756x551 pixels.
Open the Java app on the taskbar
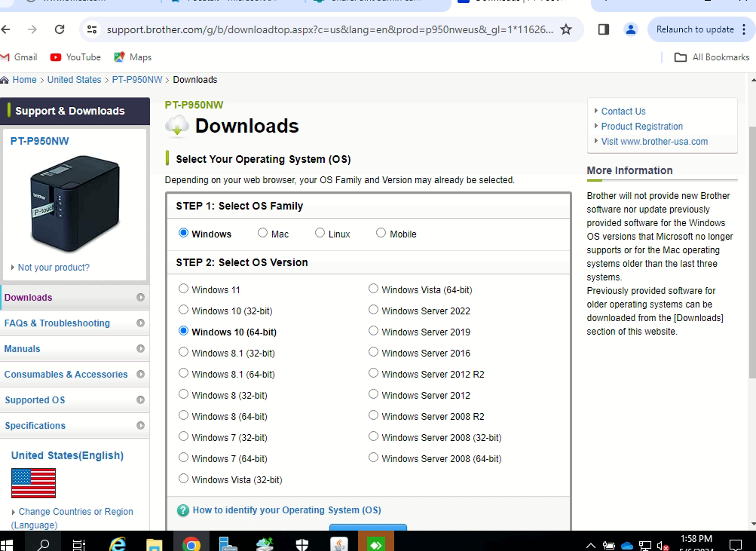click(x=339, y=545)
